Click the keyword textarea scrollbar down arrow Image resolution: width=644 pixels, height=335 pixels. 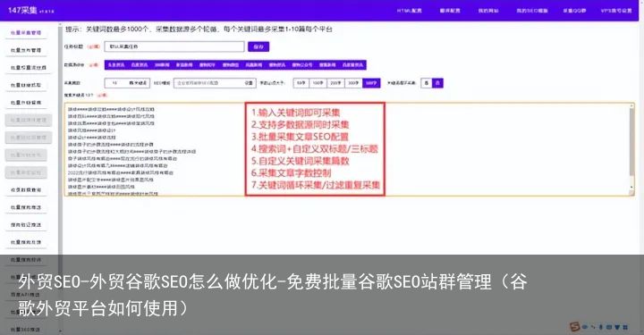click(631, 188)
